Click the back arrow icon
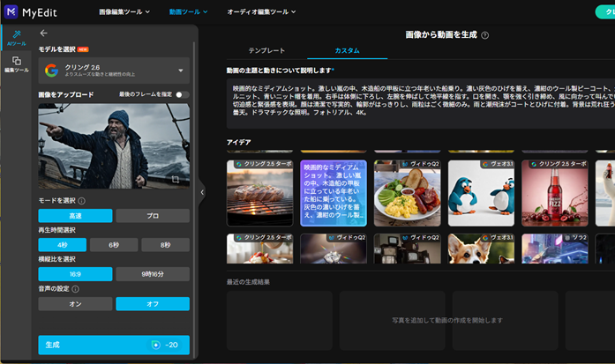Viewport: 615px width, 364px height. pos(44,33)
